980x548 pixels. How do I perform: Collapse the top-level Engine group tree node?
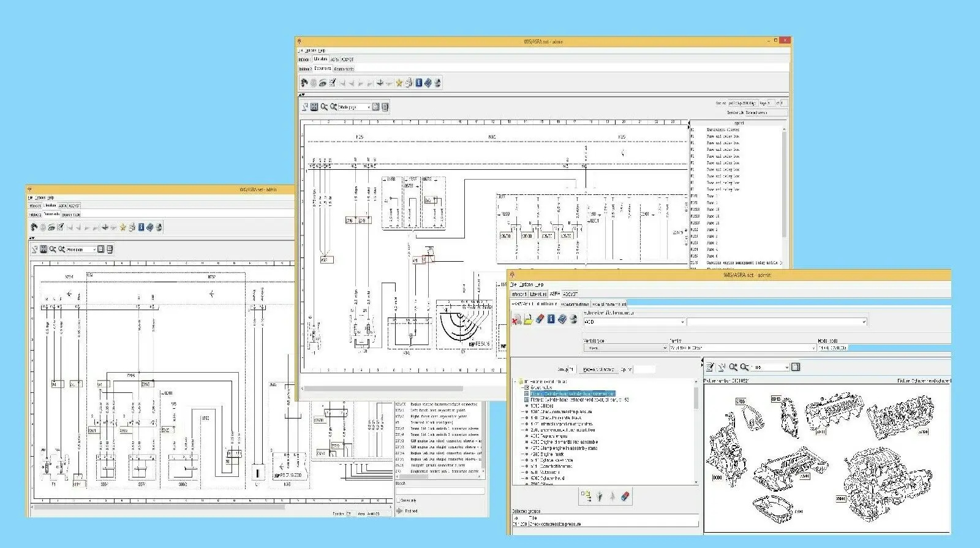tap(516, 382)
